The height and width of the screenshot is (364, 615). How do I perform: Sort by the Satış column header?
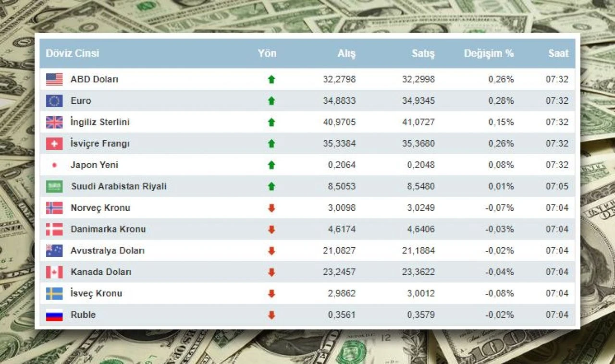423,54
